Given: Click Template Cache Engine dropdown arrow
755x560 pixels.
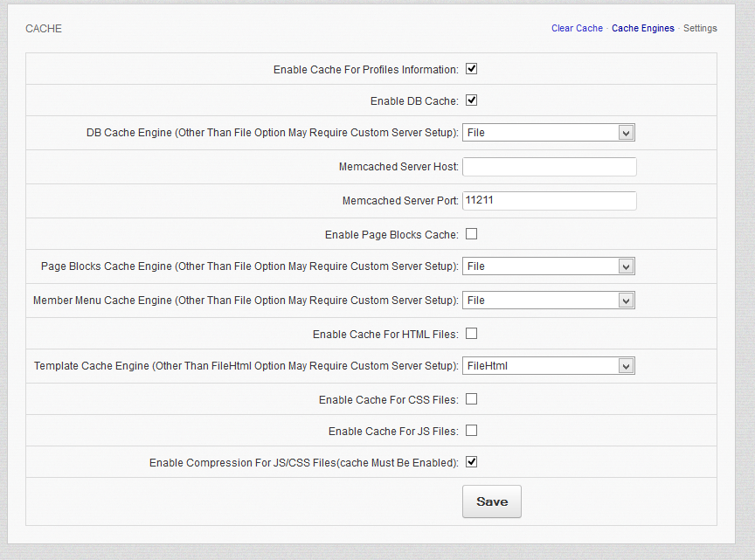Looking at the screenshot, I should point(625,366).
